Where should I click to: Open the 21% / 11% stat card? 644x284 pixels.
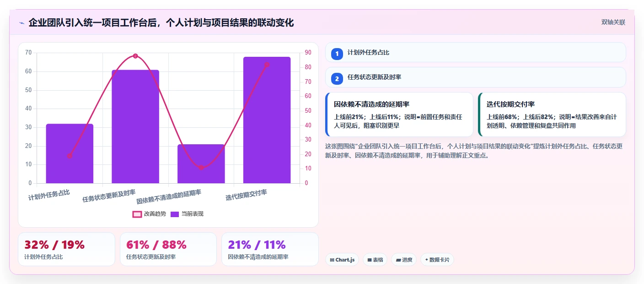point(270,249)
